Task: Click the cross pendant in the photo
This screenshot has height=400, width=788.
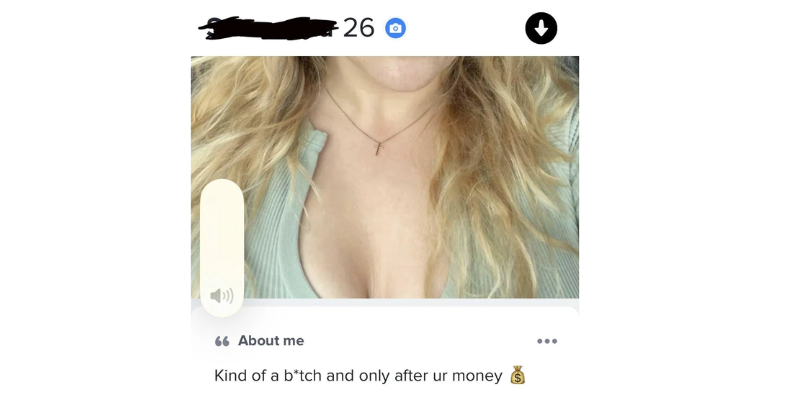Action: (378, 148)
